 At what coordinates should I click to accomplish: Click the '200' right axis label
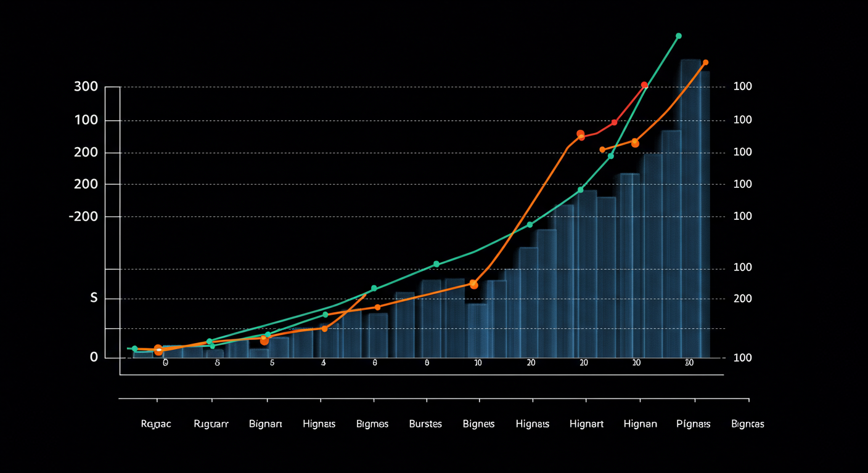click(743, 298)
